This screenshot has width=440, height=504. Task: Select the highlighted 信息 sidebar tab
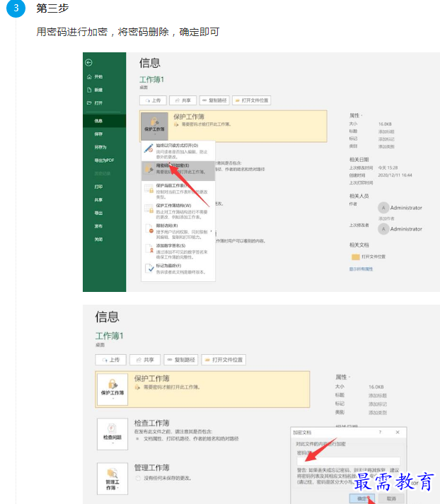coord(104,121)
